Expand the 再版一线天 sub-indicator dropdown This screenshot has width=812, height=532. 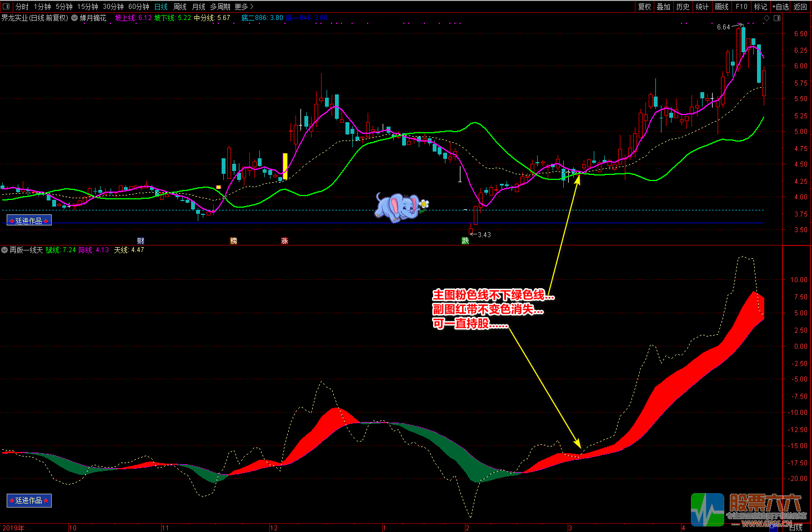click(4, 250)
